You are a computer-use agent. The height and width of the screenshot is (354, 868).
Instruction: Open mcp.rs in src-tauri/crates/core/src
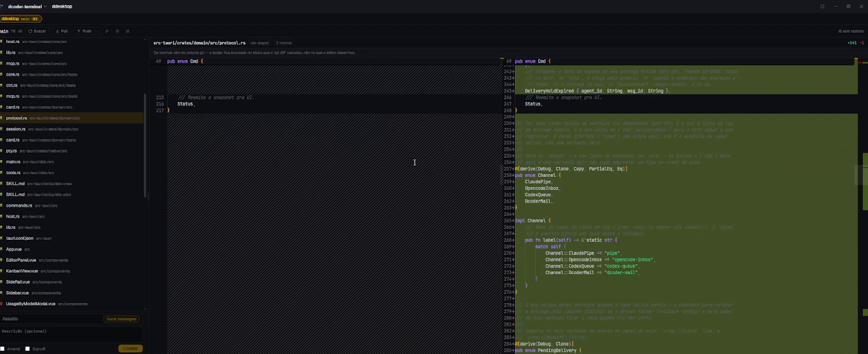72,63
